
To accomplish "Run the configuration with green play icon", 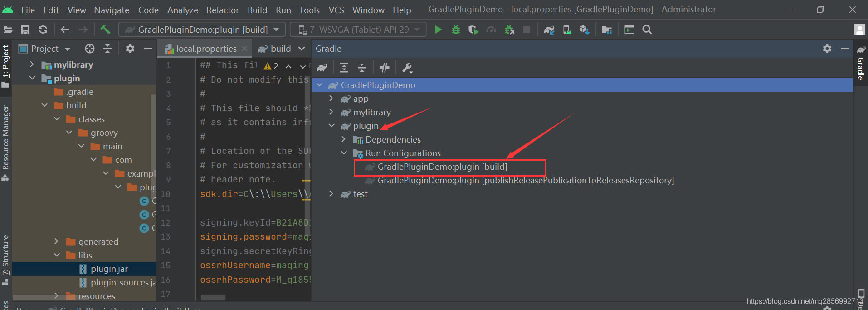I will click(438, 30).
